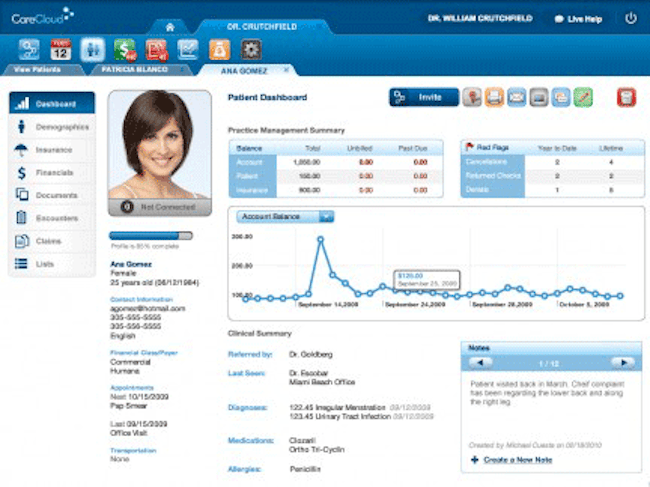This screenshot has height=487, width=650.
Task: Click the Contact Information heading
Action: [141, 299]
